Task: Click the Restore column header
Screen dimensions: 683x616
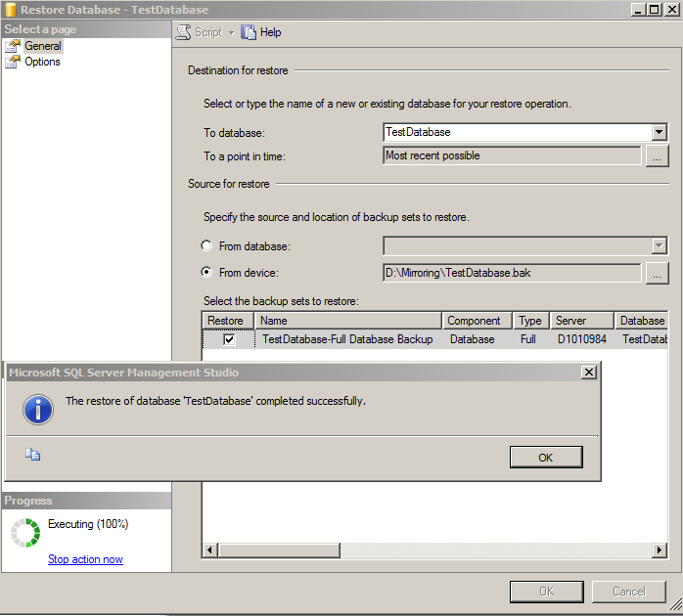Action: (228, 321)
